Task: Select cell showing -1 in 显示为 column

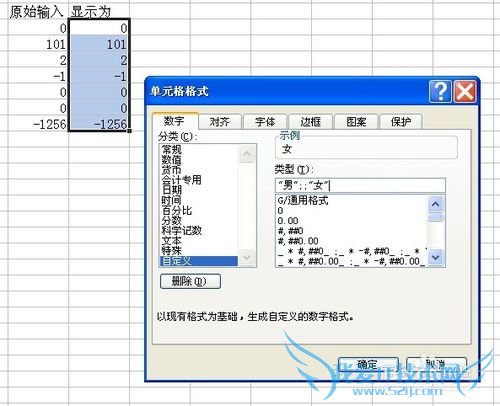Action: pyautogui.click(x=99, y=76)
